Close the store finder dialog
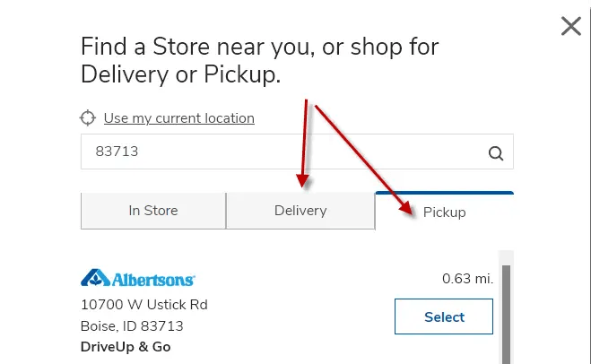591x364 pixels. click(x=571, y=26)
